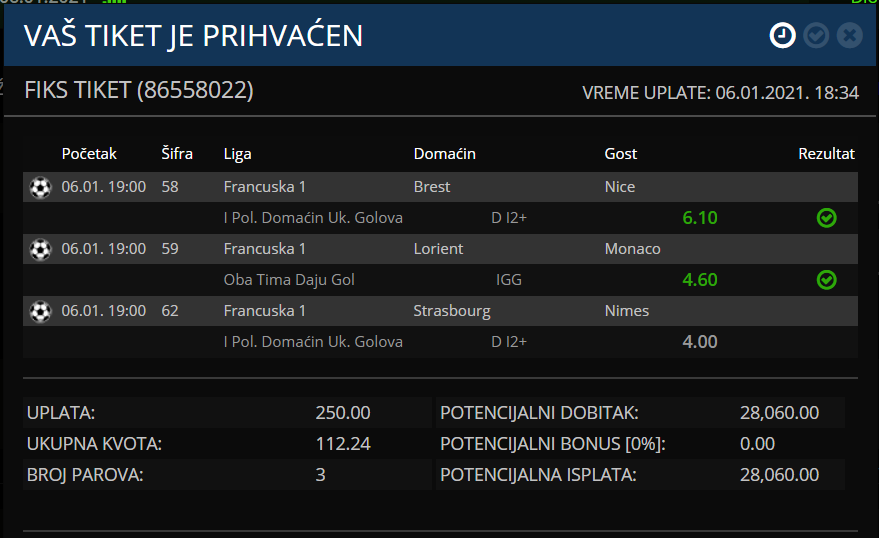Select the Monaco away team name
This screenshot has width=879, height=538.
point(632,249)
